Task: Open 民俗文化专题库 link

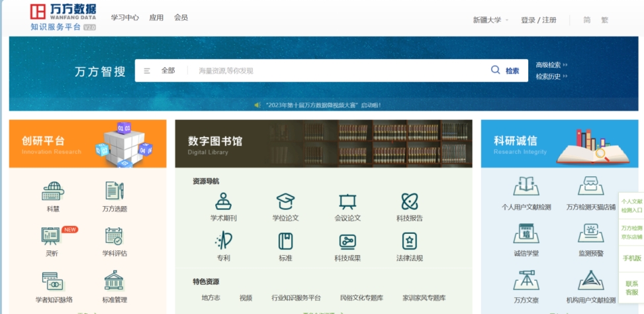Action: (x=362, y=298)
